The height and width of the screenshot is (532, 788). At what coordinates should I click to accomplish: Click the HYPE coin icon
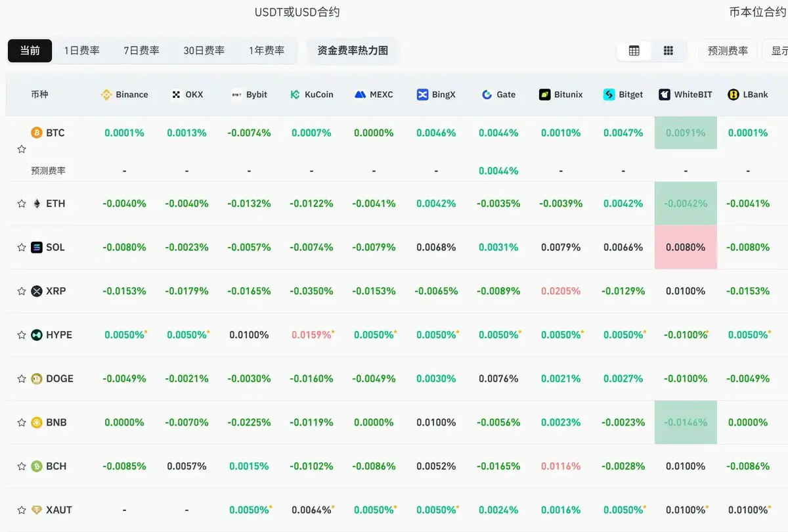(37, 335)
